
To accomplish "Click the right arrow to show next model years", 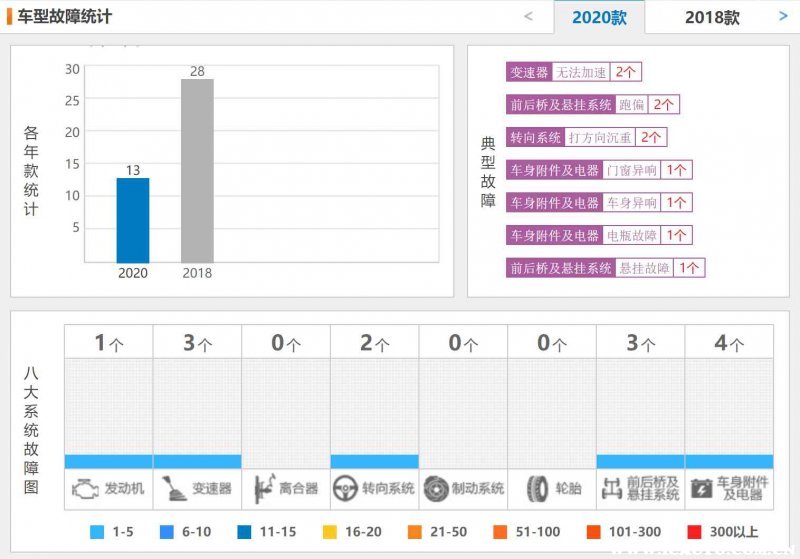I will (x=783, y=16).
